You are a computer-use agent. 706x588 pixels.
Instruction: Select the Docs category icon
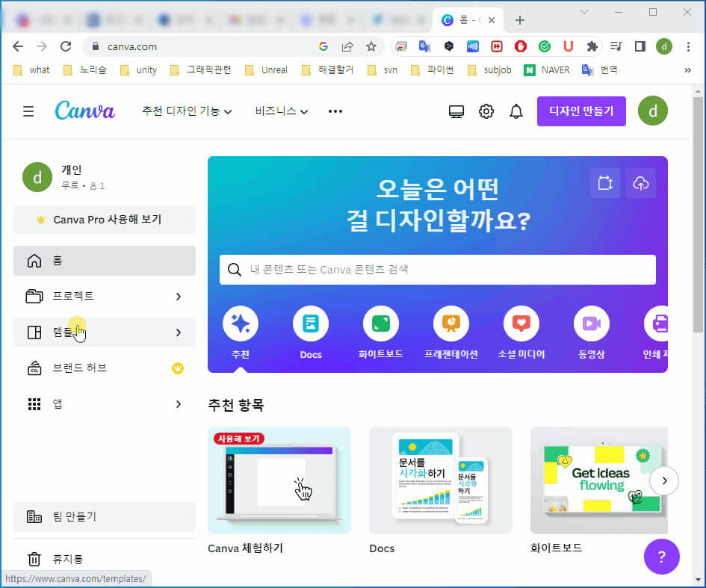pyautogui.click(x=311, y=324)
